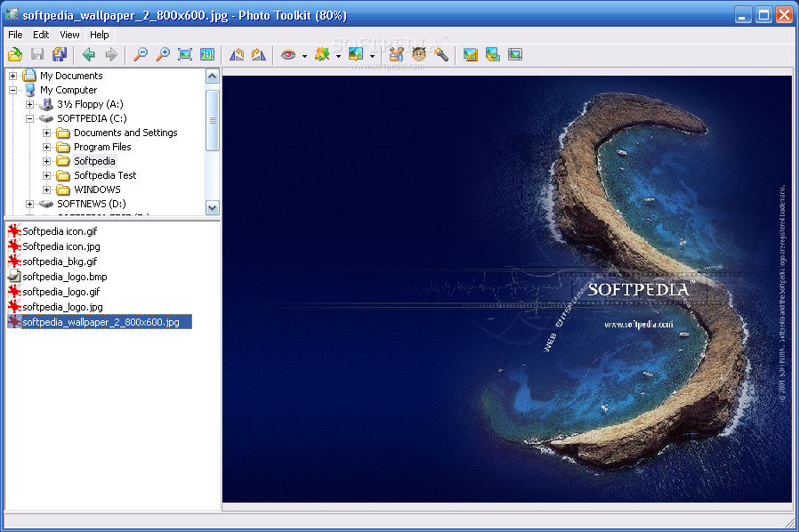The width and height of the screenshot is (799, 532).
Task: Select file softpedia_wallpaper_2_800x600.jpg
Action: [101, 322]
